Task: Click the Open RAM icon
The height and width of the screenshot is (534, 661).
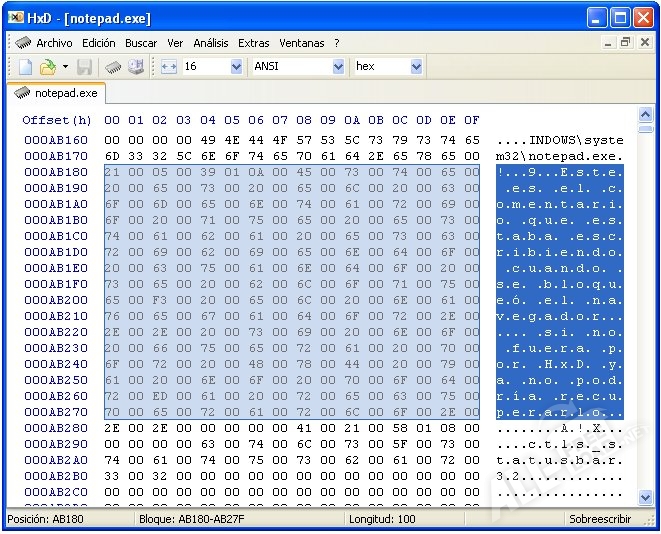Action: [x=113, y=67]
